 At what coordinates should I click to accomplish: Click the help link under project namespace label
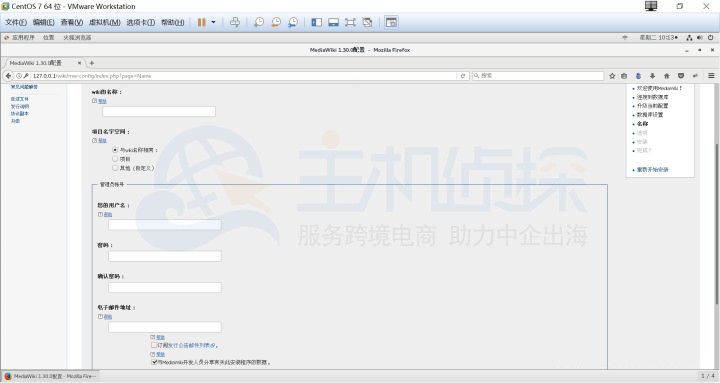click(102, 141)
